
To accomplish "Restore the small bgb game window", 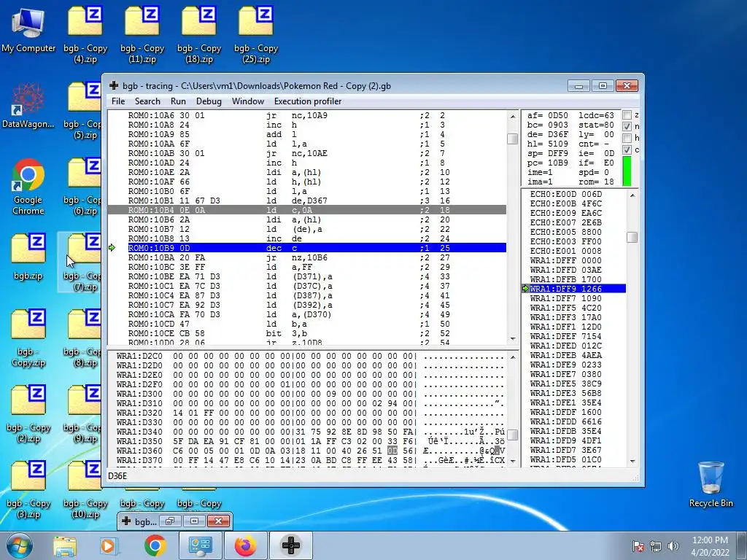I will click(x=169, y=521).
